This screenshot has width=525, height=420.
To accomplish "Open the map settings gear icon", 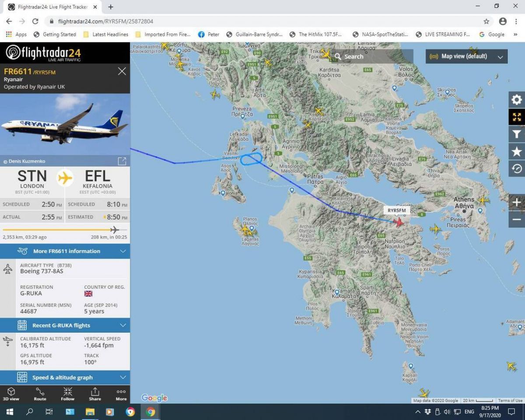I will click(517, 100).
